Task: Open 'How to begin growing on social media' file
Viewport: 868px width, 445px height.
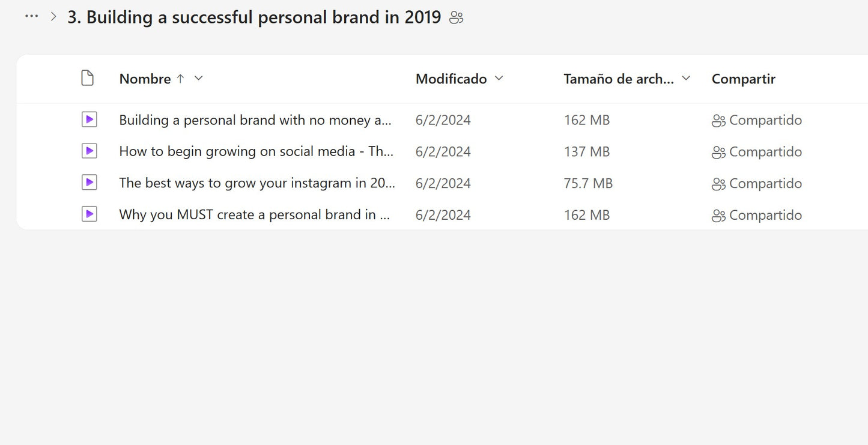Action: click(256, 151)
